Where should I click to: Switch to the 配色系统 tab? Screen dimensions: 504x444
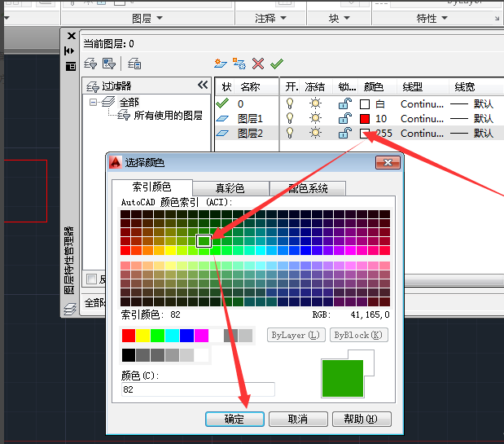[308, 188]
